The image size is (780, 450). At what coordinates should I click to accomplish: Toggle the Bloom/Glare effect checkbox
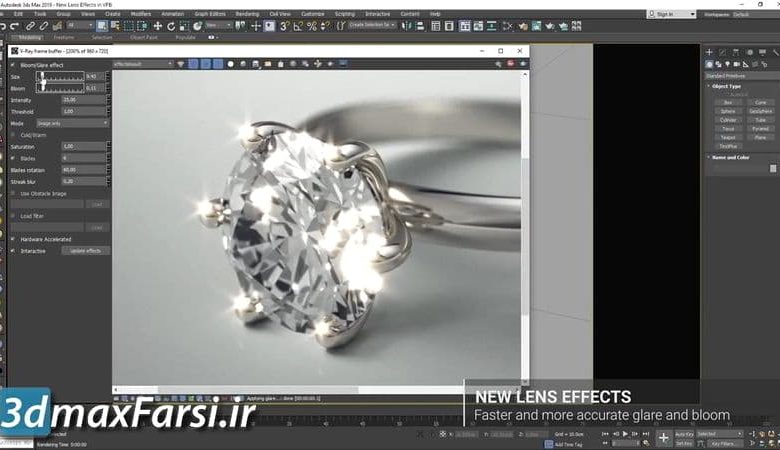(13, 65)
